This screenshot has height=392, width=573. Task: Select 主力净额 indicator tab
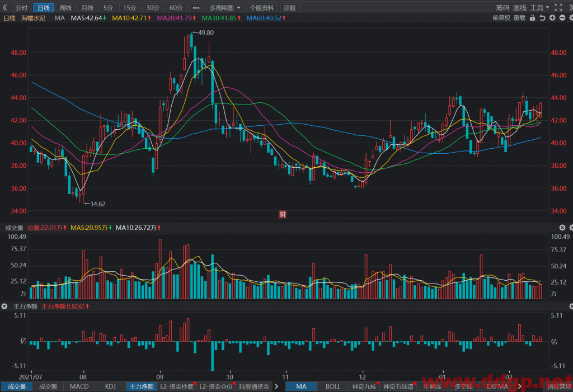[142, 386]
